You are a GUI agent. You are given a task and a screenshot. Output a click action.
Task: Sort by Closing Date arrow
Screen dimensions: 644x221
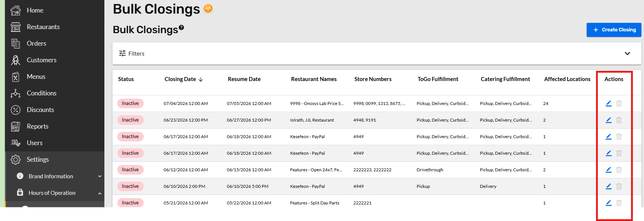pyautogui.click(x=201, y=80)
